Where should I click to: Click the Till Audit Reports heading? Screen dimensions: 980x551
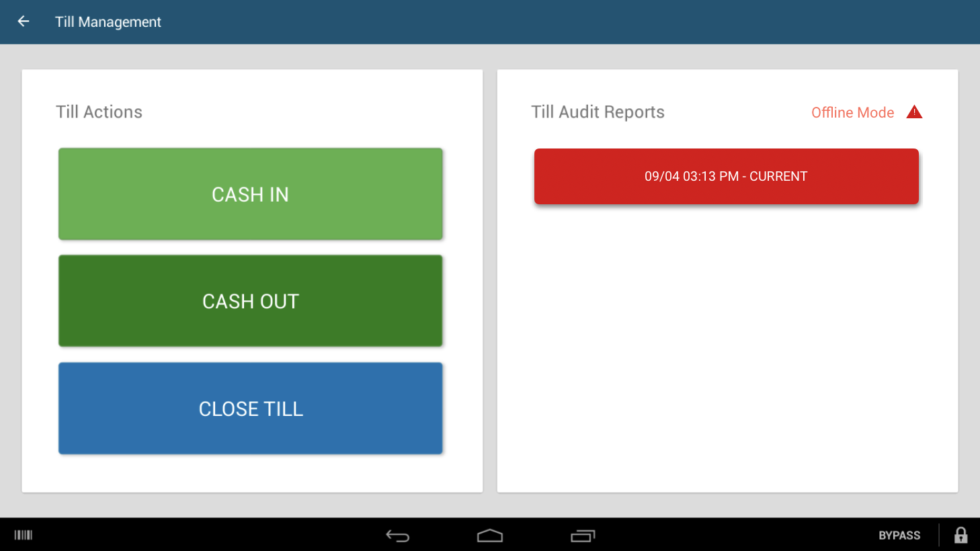(x=598, y=112)
